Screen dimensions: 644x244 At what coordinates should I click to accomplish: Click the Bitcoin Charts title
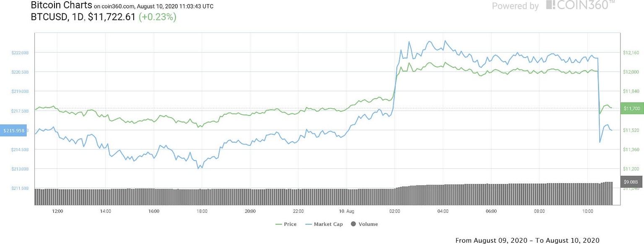tap(61, 5)
